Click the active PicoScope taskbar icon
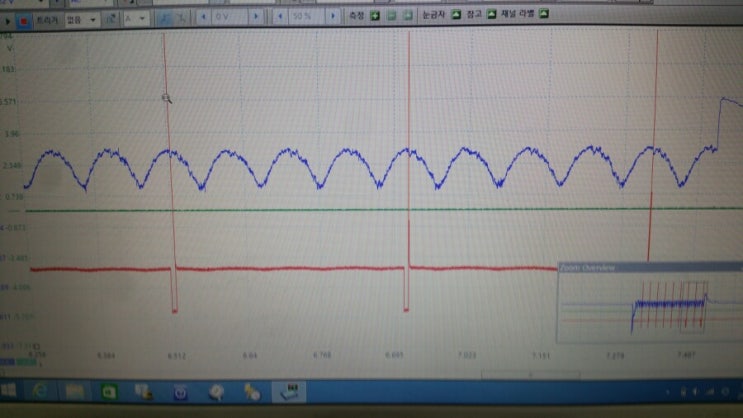Image resolution: width=743 pixels, height=418 pixels. pos(289,392)
